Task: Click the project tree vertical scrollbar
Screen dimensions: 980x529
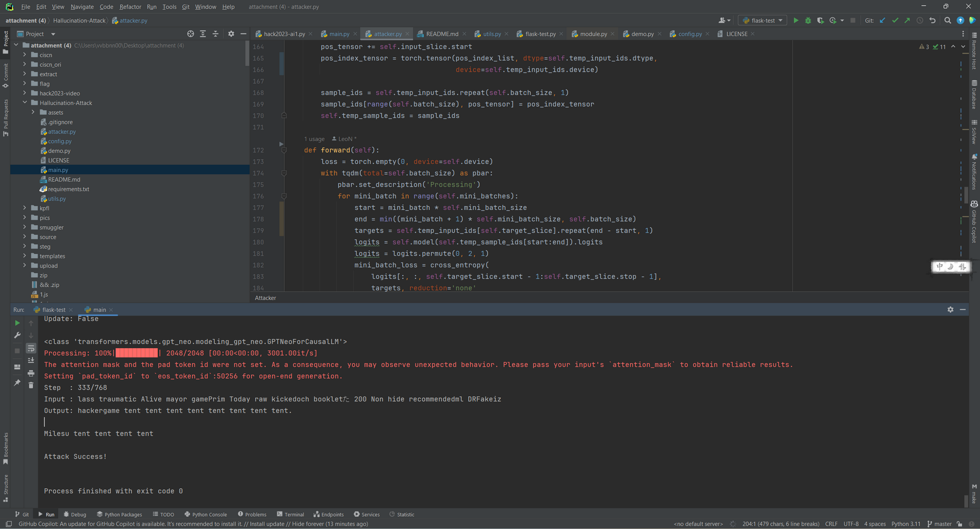Action: [x=247, y=54]
